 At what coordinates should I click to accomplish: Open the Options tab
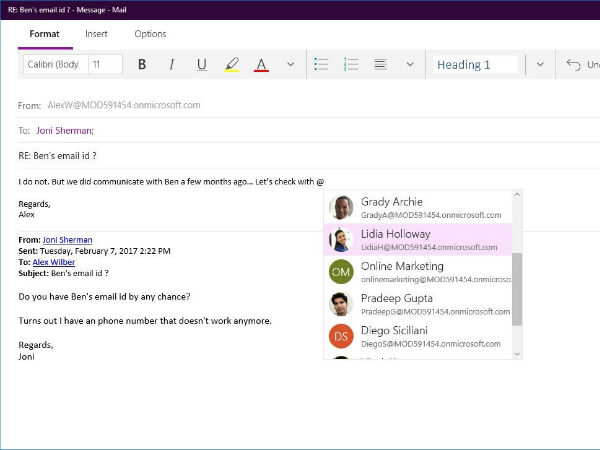coord(150,34)
